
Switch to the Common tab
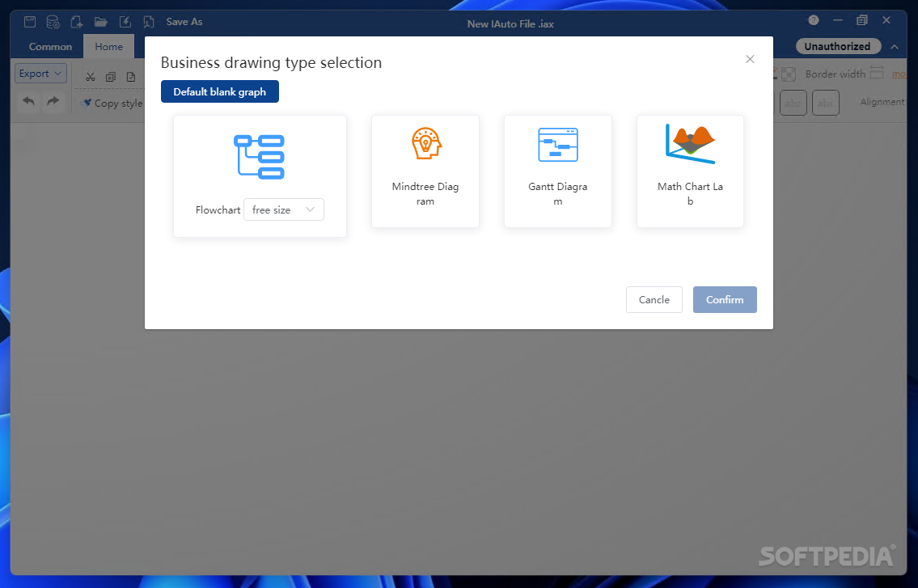50,47
